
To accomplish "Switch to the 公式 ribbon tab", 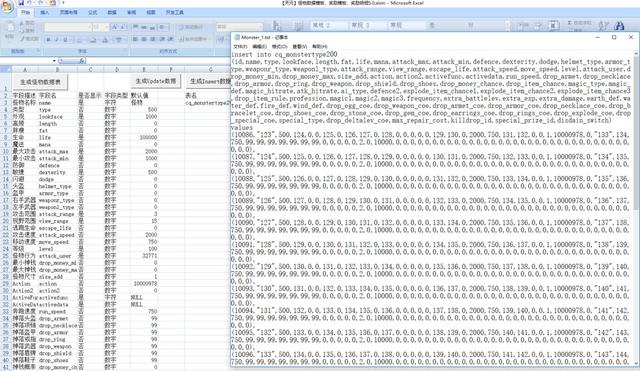I will coord(93,12).
